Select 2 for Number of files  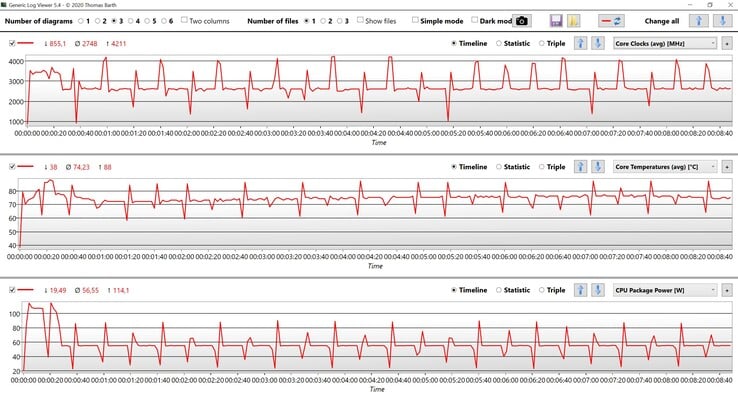click(323, 21)
